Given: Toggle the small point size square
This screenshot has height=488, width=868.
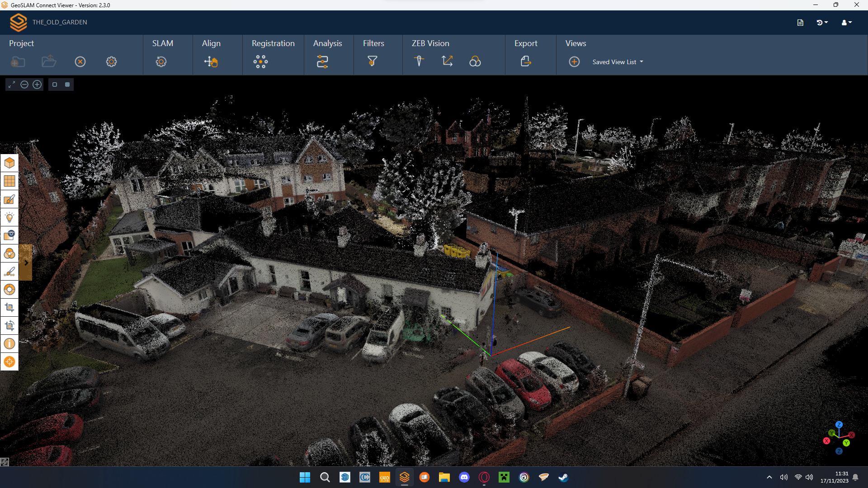Looking at the screenshot, I should tap(55, 84).
